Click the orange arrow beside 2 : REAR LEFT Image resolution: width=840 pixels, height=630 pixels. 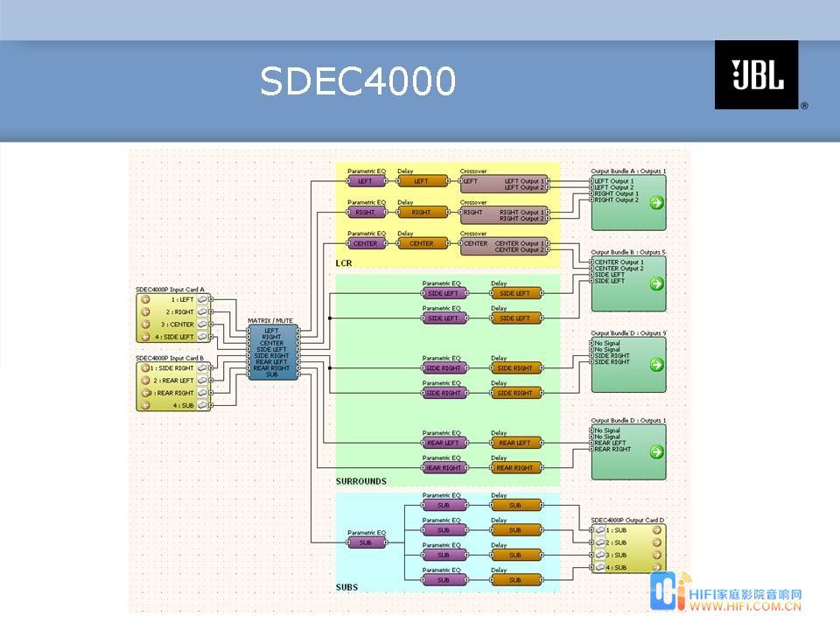146,381
